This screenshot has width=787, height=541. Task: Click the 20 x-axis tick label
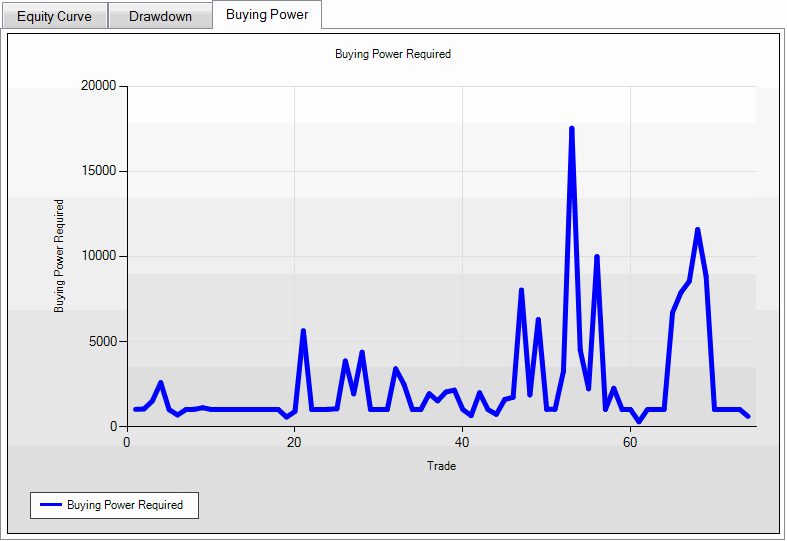(294, 442)
